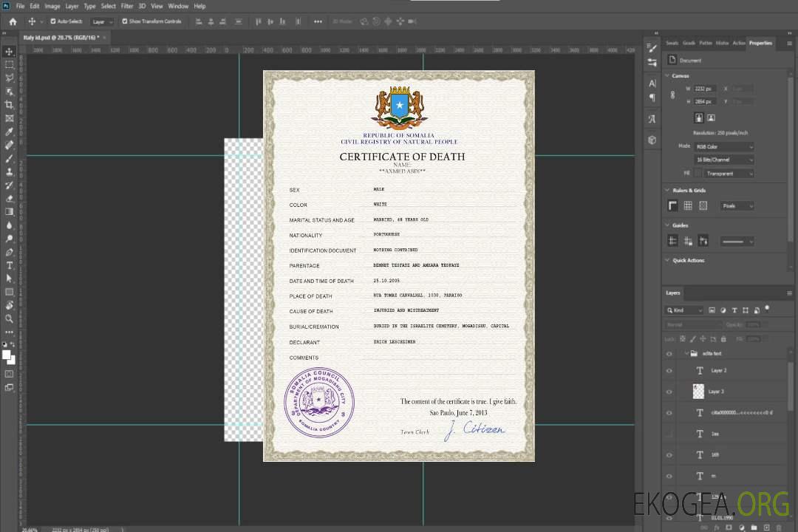Viewport: 798px width, 532px height.
Task: Select the Rectangular Marquee tool
Action: 9,65
